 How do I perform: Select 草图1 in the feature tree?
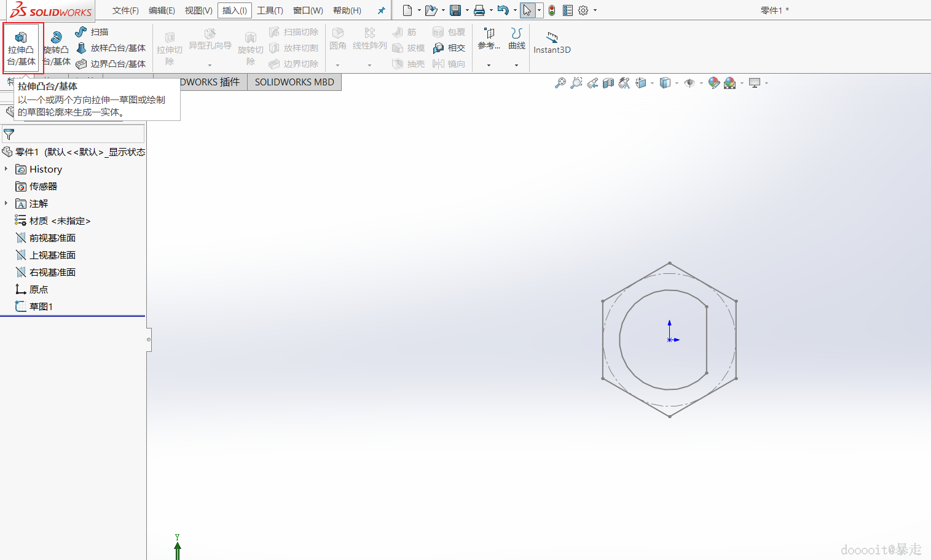41,306
